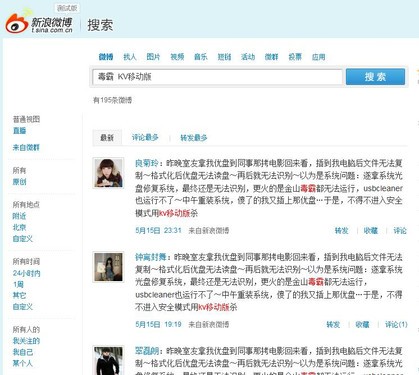Open the second post's author name
The width and height of the screenshot is (419, 375).
pos(151,257)
